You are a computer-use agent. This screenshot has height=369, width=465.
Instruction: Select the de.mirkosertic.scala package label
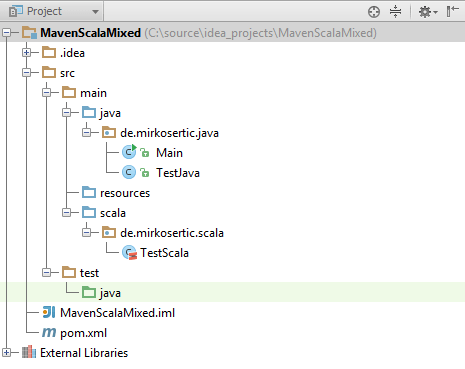point(172,233)
